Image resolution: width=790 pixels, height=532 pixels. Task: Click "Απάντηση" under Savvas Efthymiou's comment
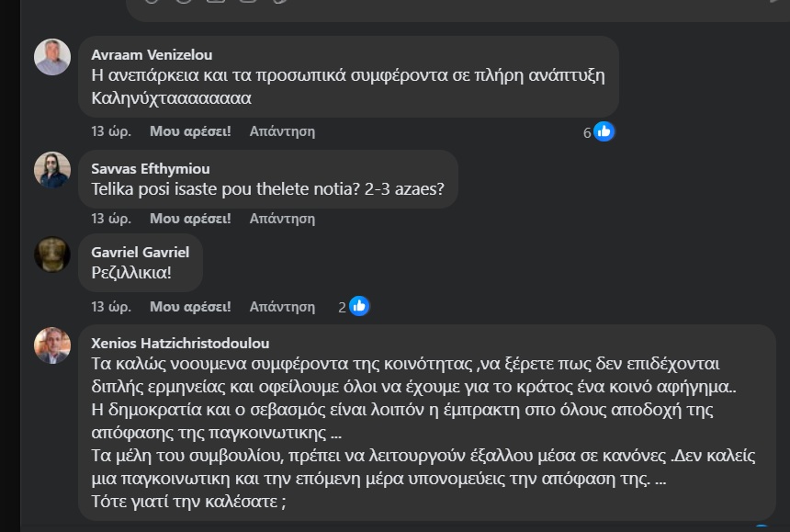[282, 219]
